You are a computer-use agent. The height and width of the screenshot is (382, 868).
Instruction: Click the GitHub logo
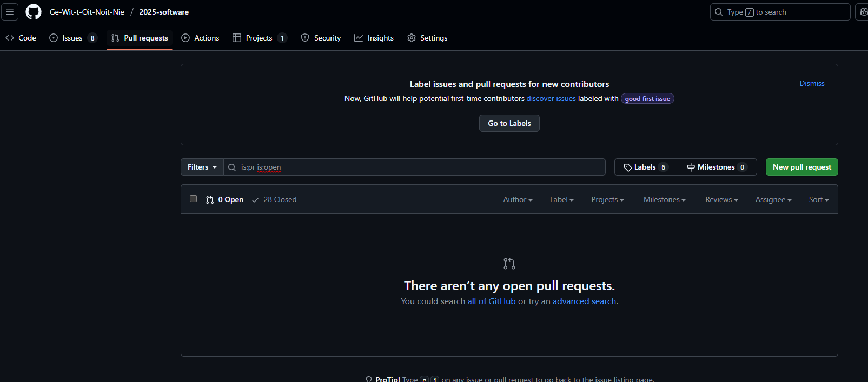pyautogui.click(x=34, y=12)
